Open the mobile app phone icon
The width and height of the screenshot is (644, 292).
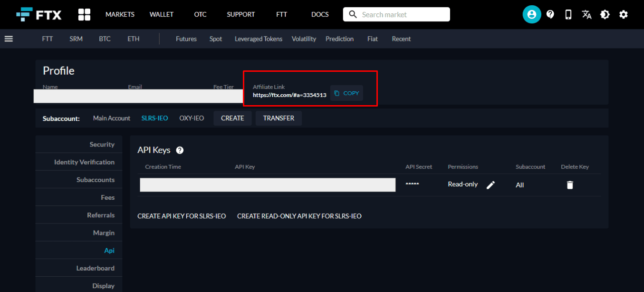[x=568, y=14]
